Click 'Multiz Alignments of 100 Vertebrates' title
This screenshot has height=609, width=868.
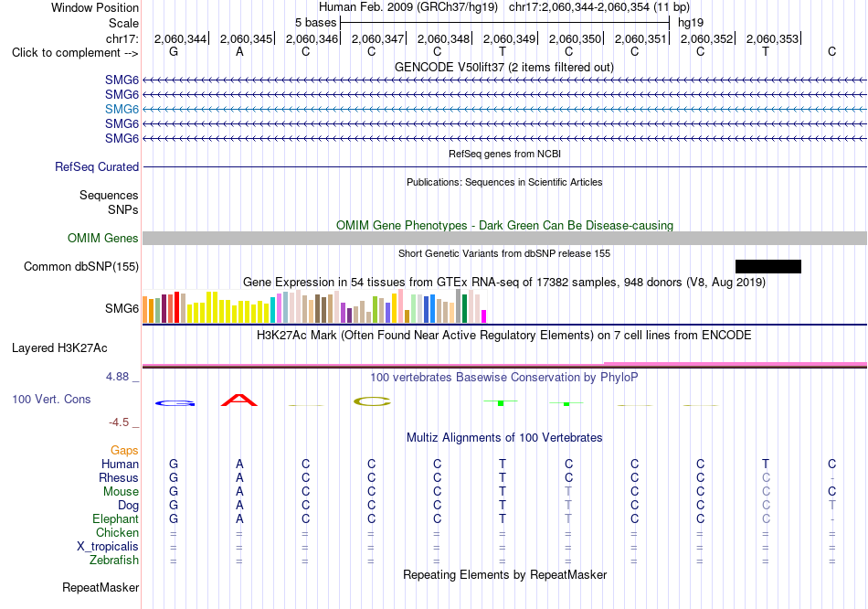[x=504, y=438]
